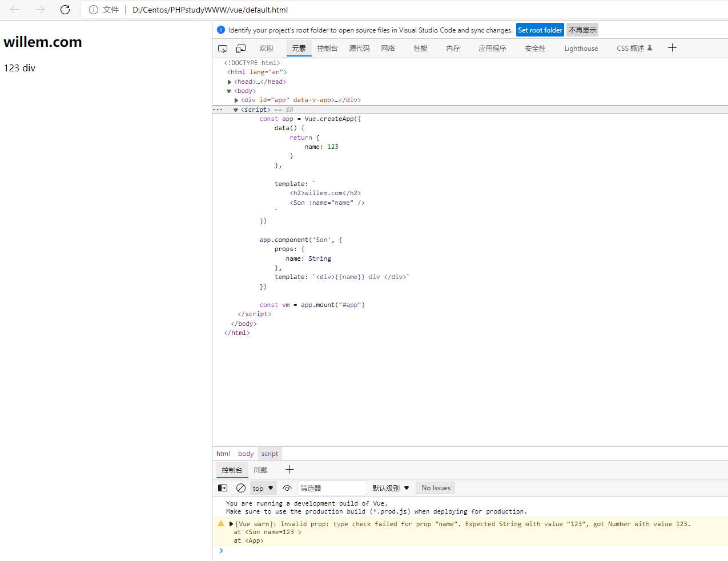Screen dimensions: 728x561
Task: Open the 网络 network tab
Action: click(x=388, y=49)
